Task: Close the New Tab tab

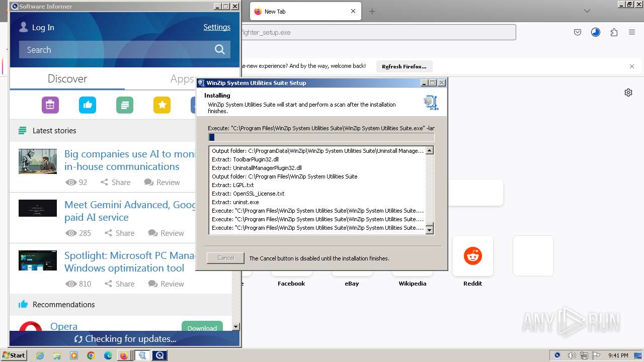Action: click(x=353, y=11)
